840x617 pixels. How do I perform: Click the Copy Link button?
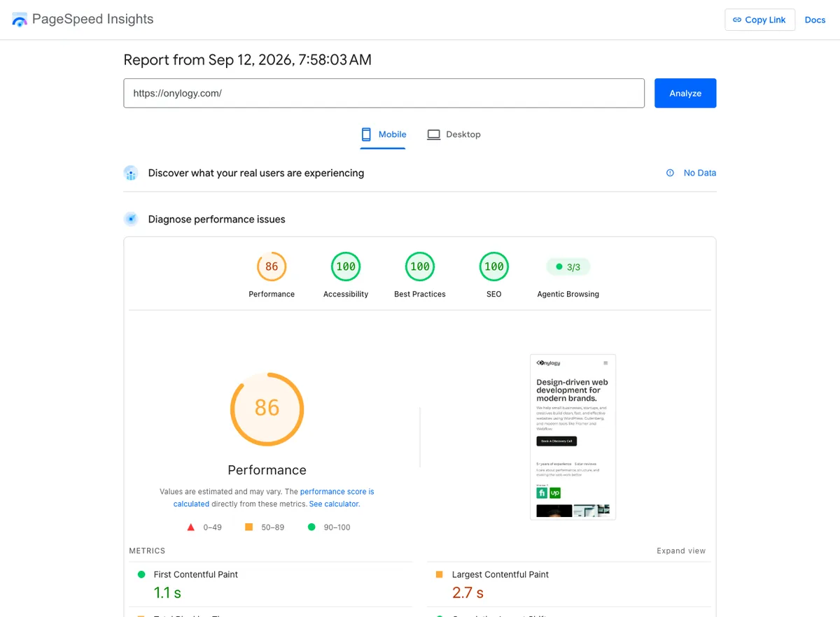pyautogui.click(x=759, y=20)
